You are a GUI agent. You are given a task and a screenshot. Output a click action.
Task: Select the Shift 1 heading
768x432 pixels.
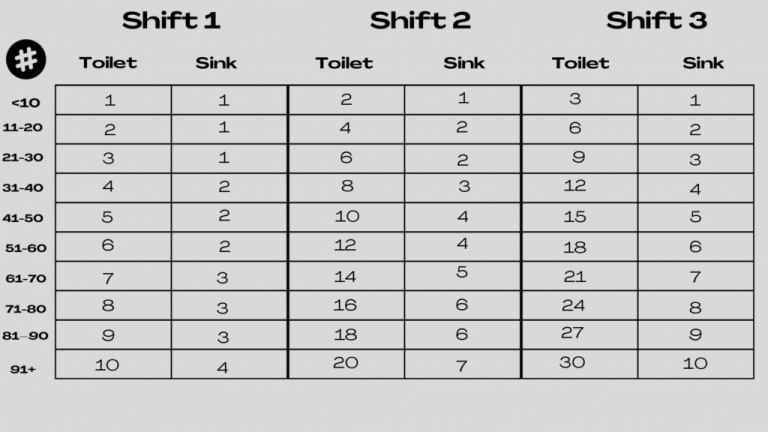[171, 20]
